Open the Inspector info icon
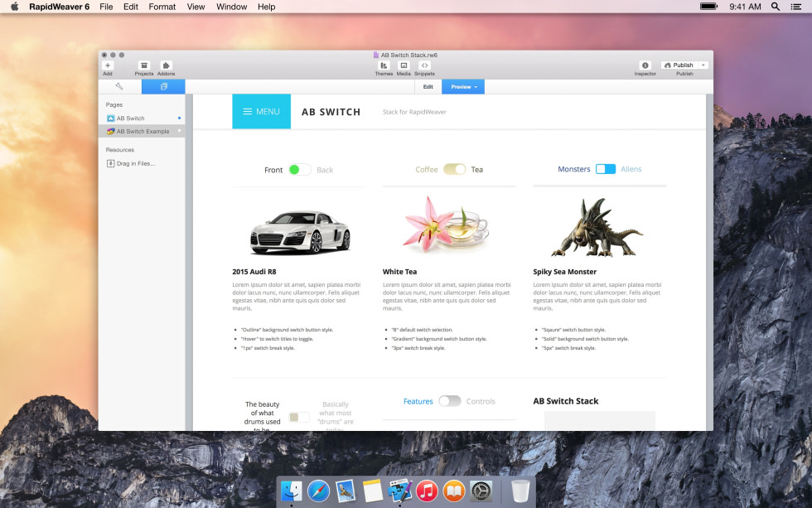The height and width of the screenshot is (508, 812). coord(645,65)
